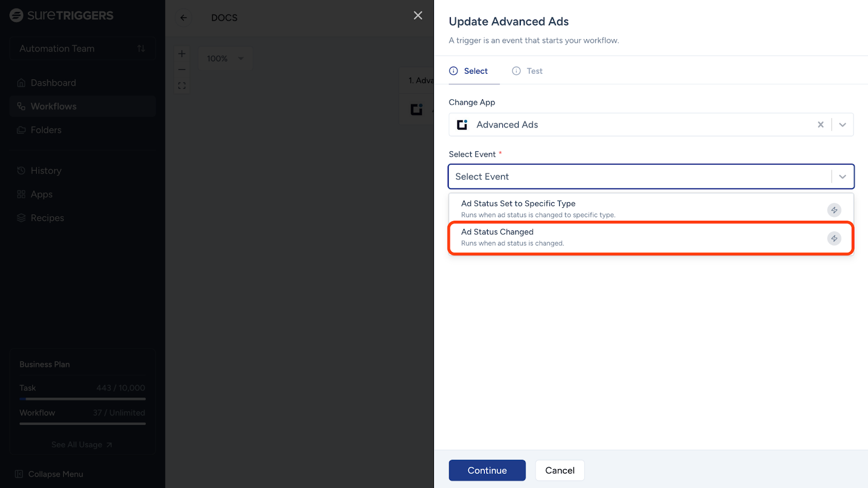Clear the Advanced Ads app selection
The image size is (868, 488).
click(820, 125)
